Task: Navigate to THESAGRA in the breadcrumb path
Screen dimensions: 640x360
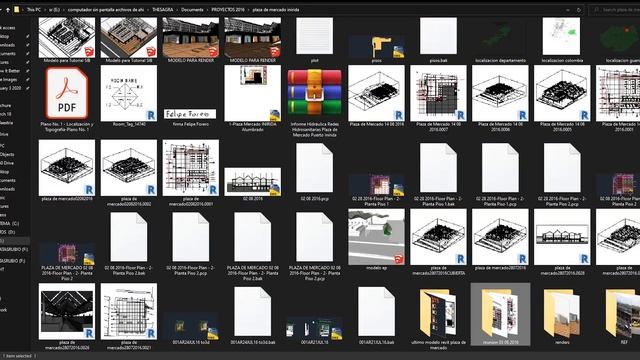Action: point(162,9)
